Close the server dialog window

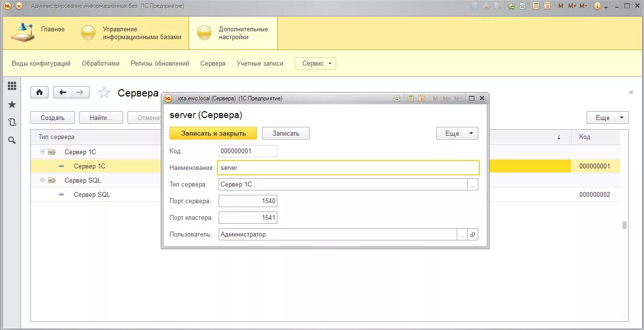coord(482,98)
